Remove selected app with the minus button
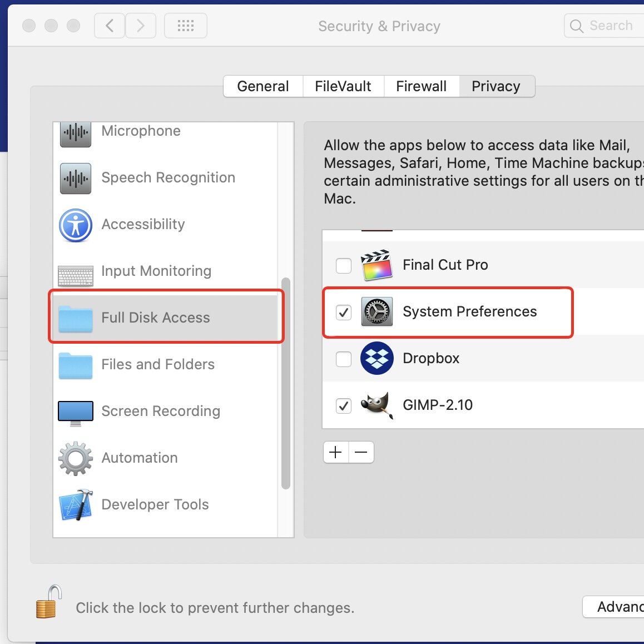644x644 pixels. point(361,452)
